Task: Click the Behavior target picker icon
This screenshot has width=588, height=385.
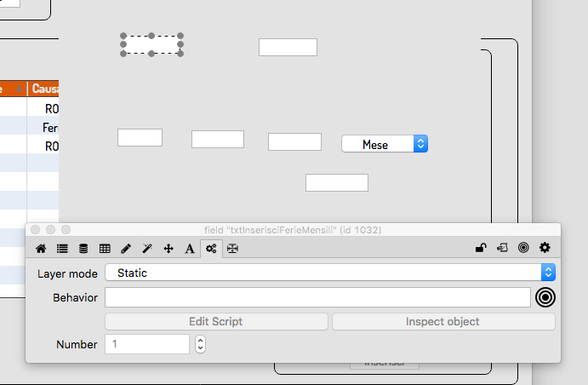Action: [x=545, y=297]
